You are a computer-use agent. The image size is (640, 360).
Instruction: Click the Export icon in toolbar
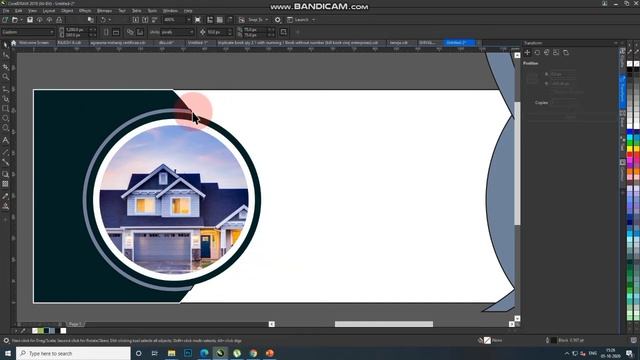[145, 20]
